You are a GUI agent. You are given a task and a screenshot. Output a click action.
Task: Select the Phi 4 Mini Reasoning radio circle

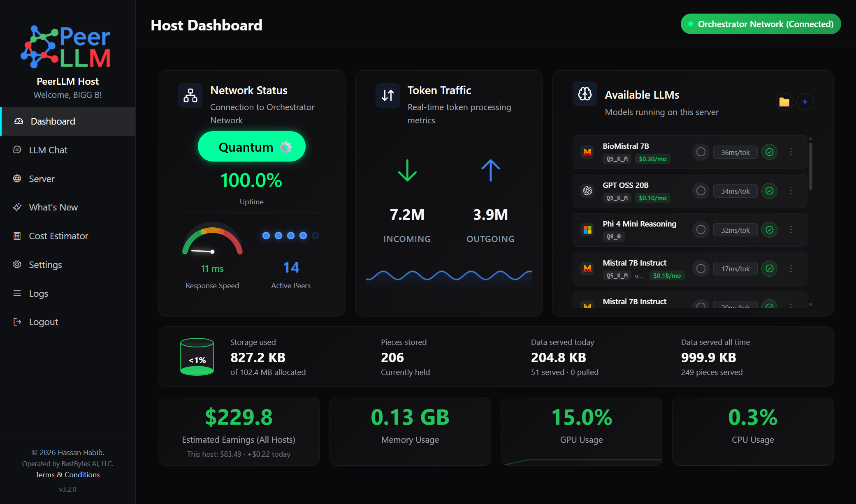tap(701, 229)
